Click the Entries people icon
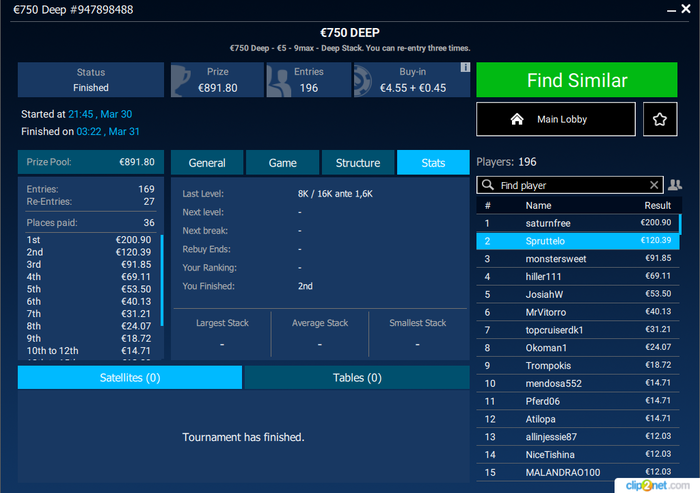This screenshot has width=700, height=493. click(x=279, y=82)
